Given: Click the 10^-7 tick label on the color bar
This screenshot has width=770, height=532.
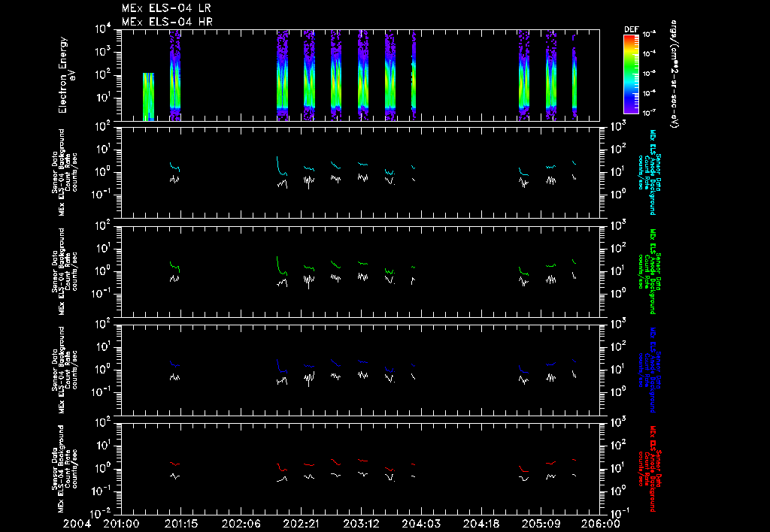Looking at the screenshot, I should (649, 113).
